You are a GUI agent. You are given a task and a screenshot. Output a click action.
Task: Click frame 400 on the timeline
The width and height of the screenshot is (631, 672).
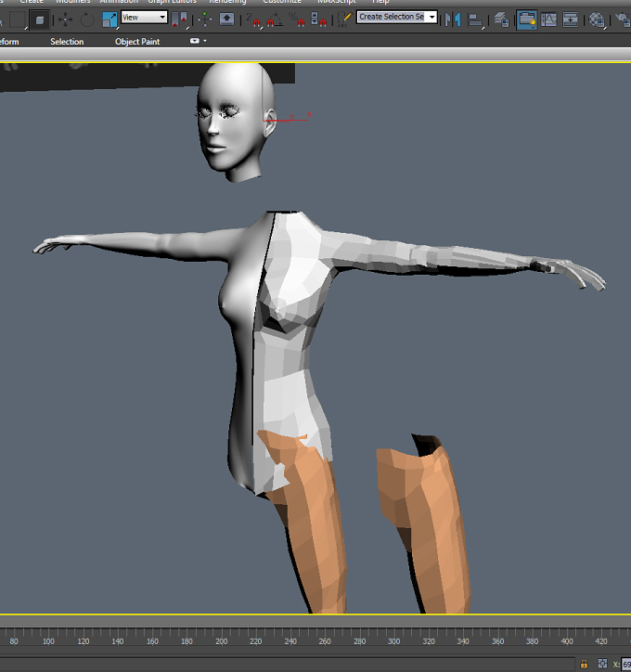[x=567, y=641]
